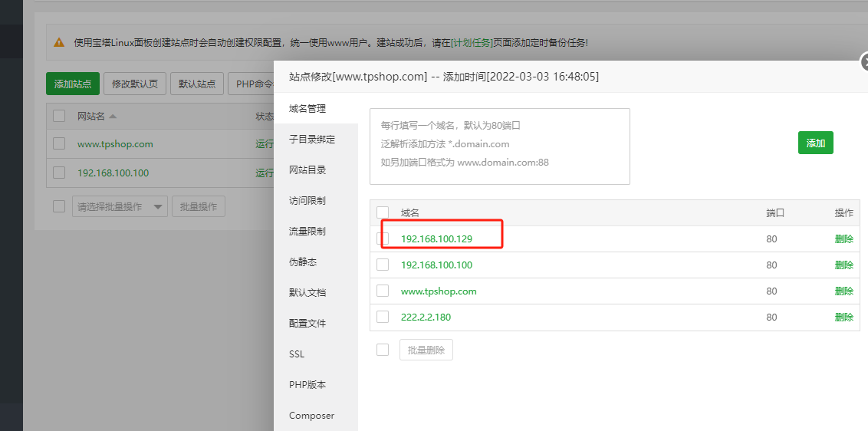Screen dimensions: 868x431
Task: Check the box for 222.2.2.180 domain
Action: [383, 317]
